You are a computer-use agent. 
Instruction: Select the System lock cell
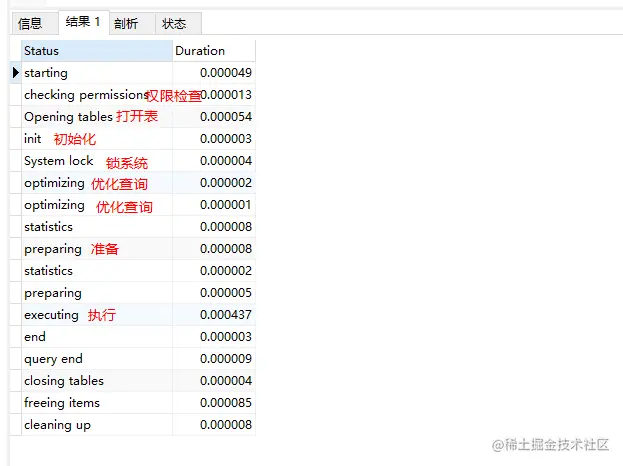[x=97, y=161]
